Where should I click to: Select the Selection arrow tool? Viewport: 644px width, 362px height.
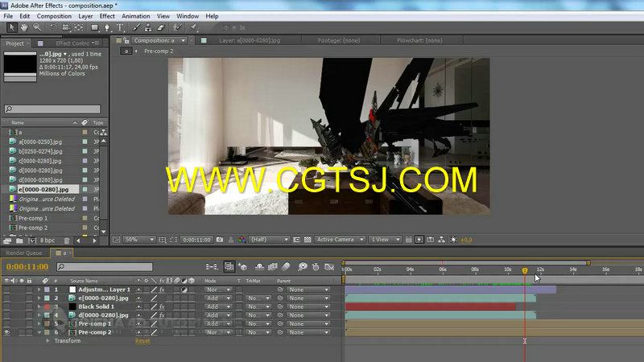click(x=11, y=27)
